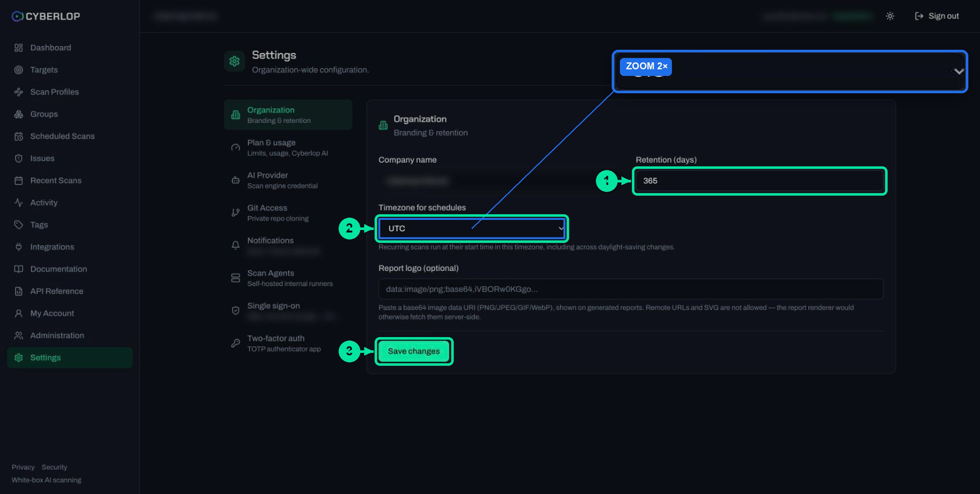This screenshot has height=494, width=980.
Task: Open the Scan Agents tab
Action: tap(288, 278)
